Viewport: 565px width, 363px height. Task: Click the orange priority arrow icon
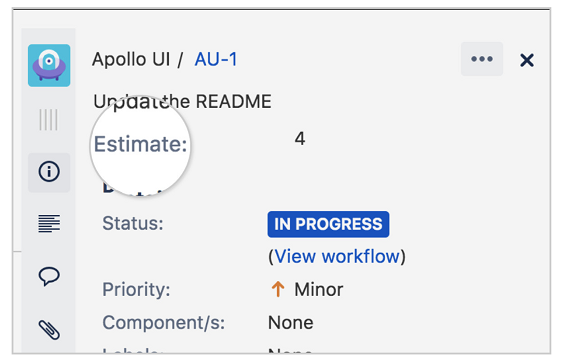277,289
